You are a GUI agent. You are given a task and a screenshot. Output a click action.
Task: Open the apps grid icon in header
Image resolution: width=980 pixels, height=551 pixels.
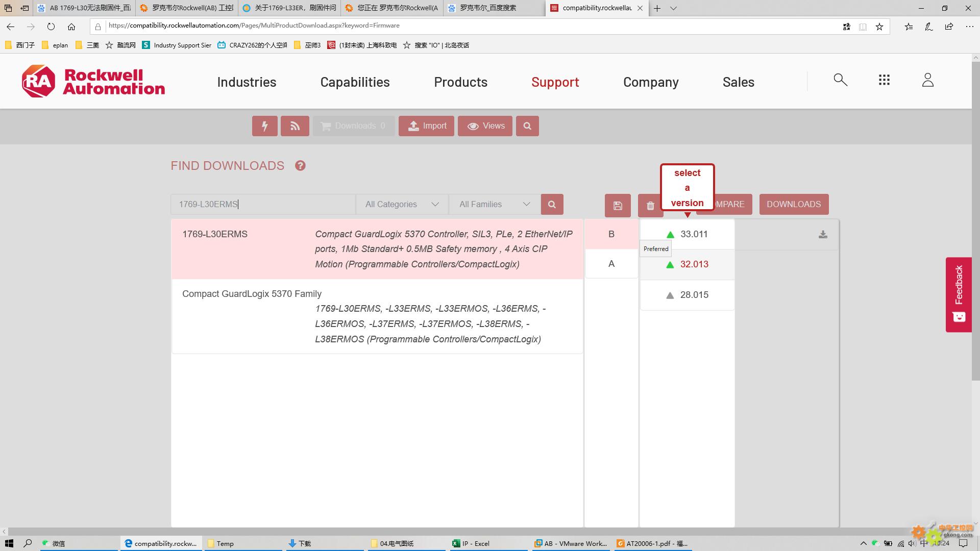884,80
